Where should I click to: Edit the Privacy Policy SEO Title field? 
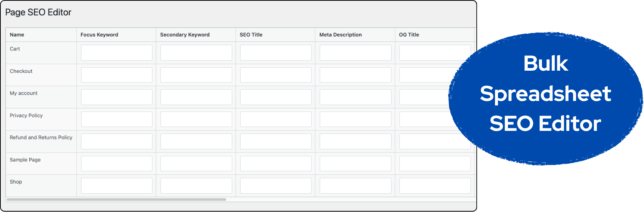[276, 119]
